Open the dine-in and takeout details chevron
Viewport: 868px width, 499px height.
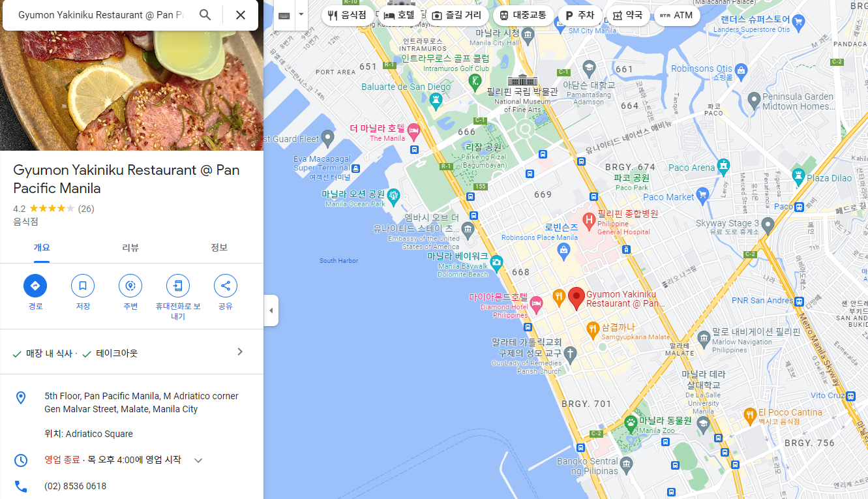pyautogui.click(x=239, y=352)
